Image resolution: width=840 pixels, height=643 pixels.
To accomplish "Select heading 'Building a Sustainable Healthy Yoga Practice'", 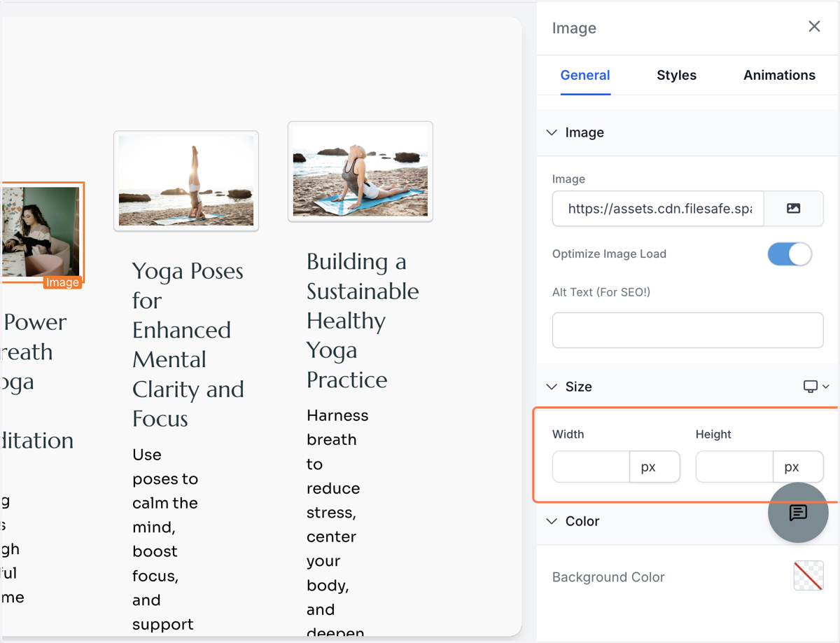I will pos(363,320).
